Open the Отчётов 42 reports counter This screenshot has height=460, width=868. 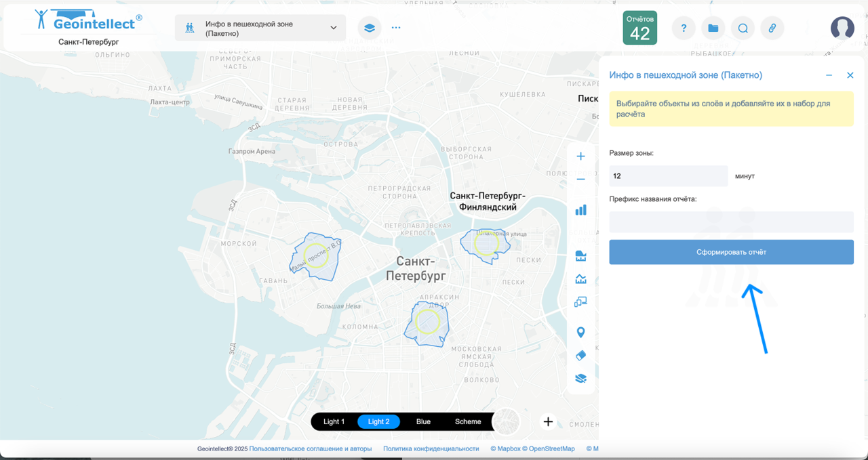(x=639, y=28)
